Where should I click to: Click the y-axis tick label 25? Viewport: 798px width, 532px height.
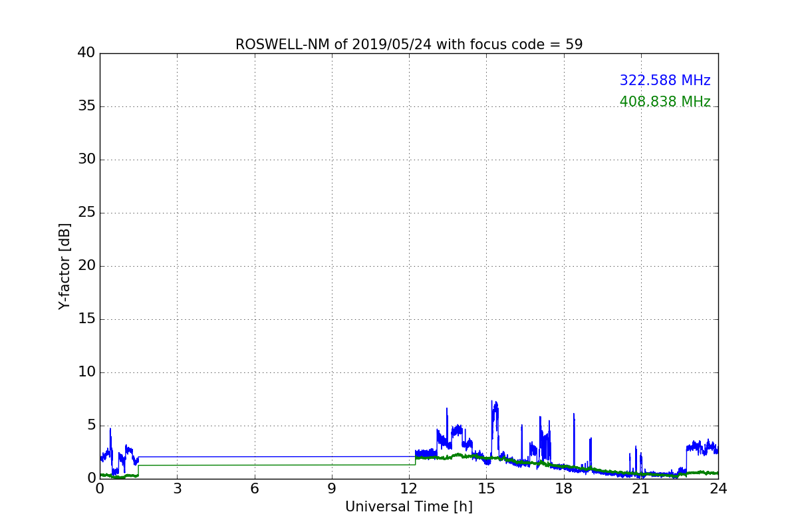click(x=86, y=213)
